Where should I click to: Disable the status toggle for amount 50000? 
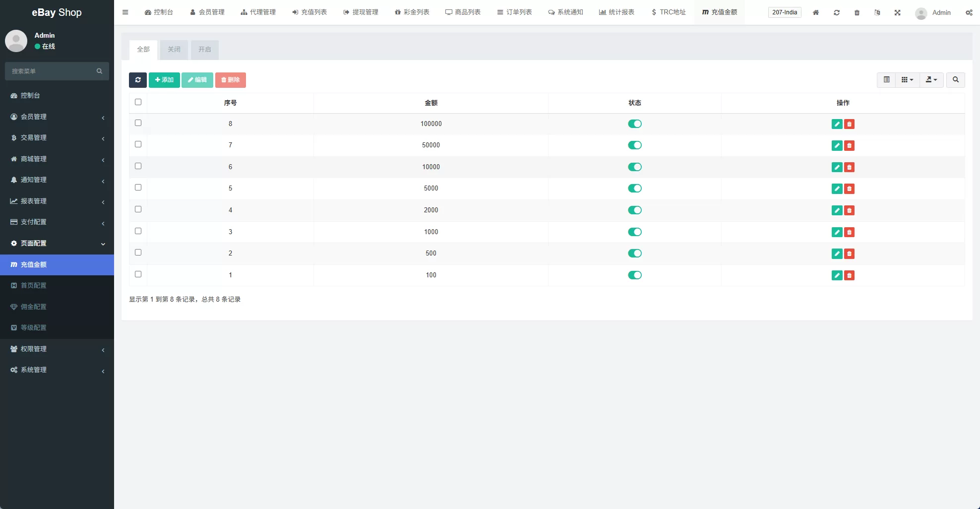[x=634, y=145]
